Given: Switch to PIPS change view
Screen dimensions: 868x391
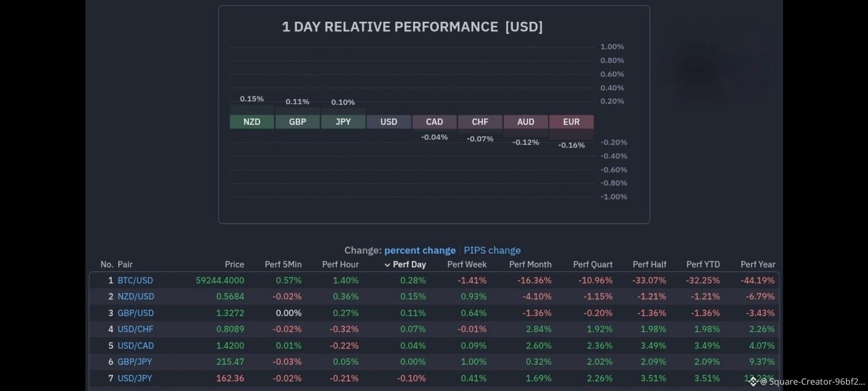Looking at the screenshot, I should click(x=492, y=250).
